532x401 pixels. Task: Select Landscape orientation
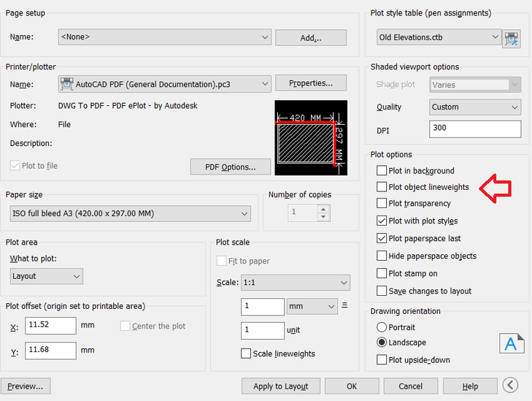[382, 343]
